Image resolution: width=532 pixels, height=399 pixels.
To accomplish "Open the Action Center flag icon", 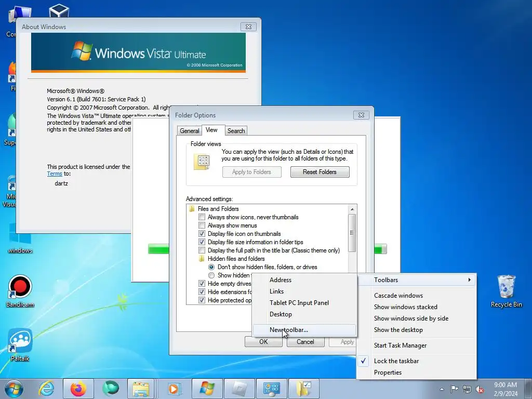I will 454,389.
